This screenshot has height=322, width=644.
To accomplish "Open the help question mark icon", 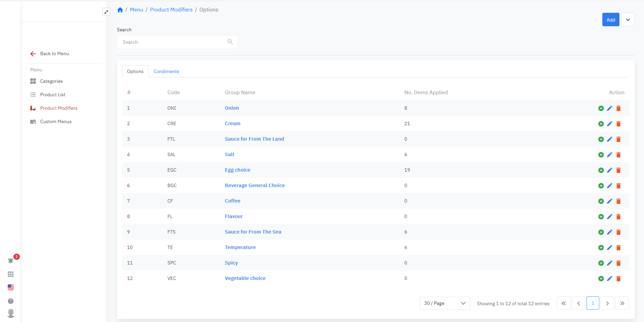I will tap(11, 301).
